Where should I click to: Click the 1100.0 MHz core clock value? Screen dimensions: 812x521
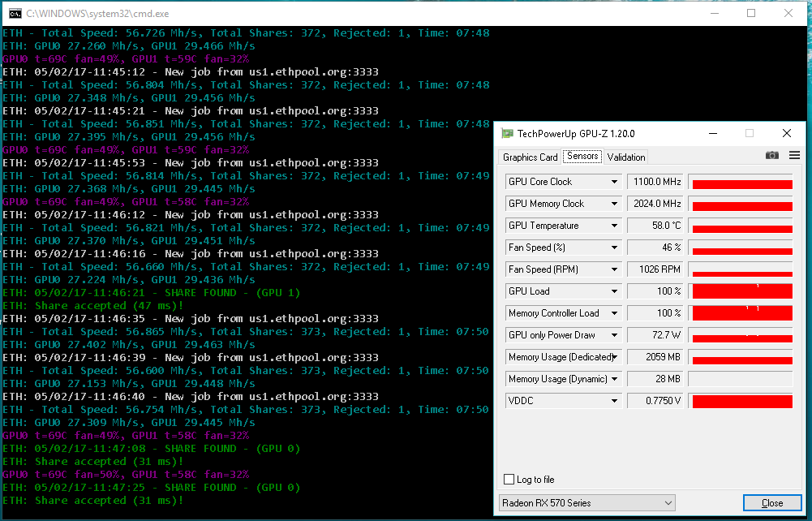[655, 182]
